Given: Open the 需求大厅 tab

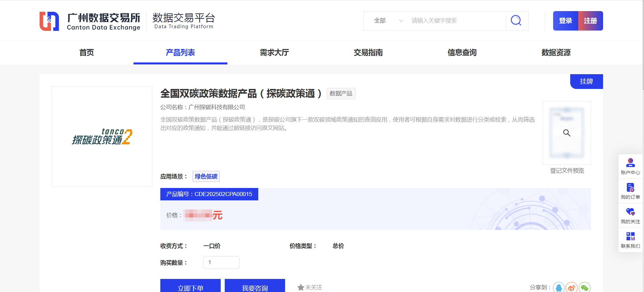Looking at the screenshot, I should [x=274, y=52].
